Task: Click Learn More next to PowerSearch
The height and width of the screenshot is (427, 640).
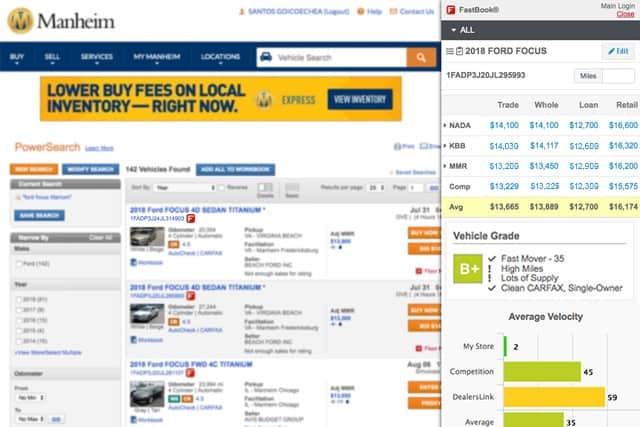Action: (99, 148)
